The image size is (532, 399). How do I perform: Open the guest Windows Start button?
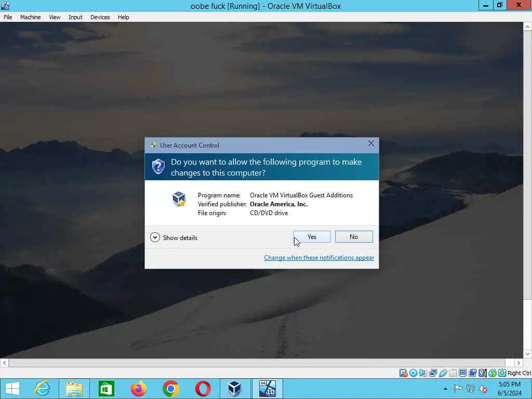[x=12, y=389]
